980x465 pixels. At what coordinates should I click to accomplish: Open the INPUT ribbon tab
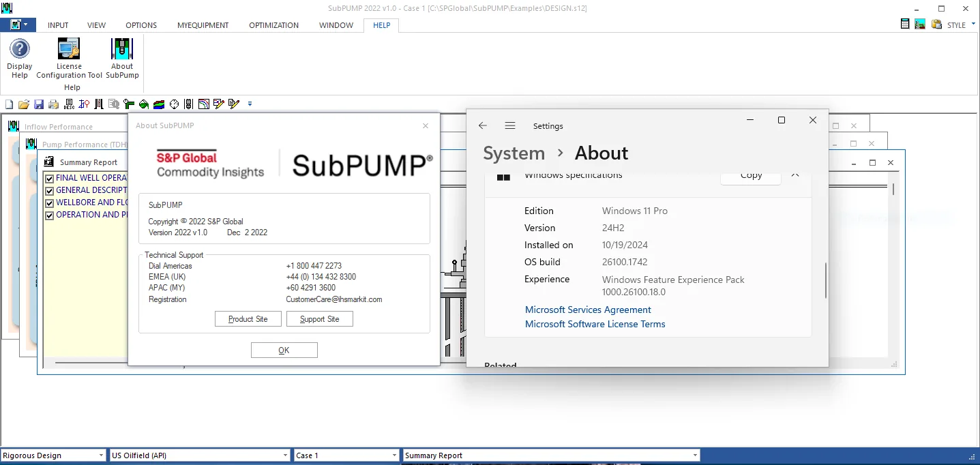tap(58, 25)
